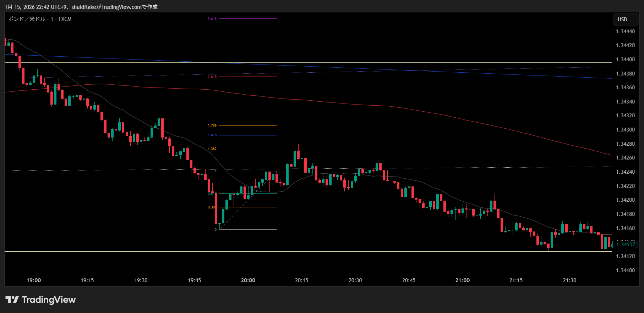Screen dimensions: 644x313
Task: Click the 21:00 time axis label
Action: coord(462,280)
